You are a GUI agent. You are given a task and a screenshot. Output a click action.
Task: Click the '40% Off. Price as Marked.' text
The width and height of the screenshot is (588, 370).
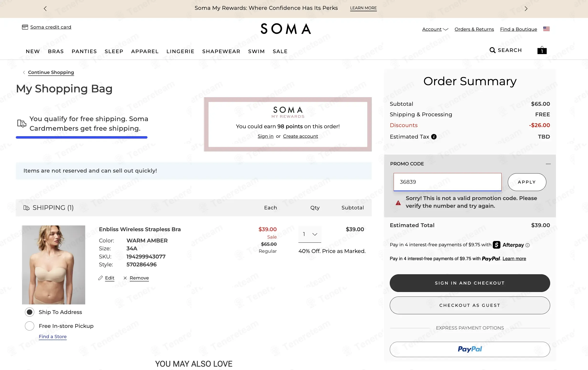coord(332,251)
